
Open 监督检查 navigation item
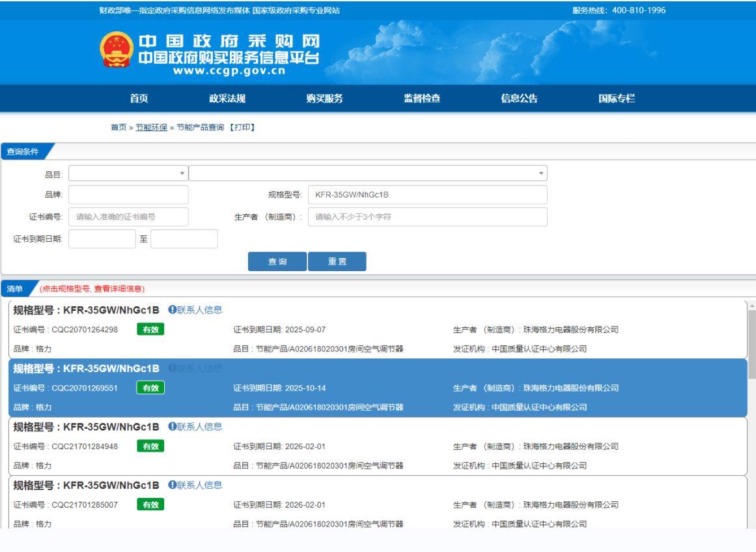click(x=422, y=98)
